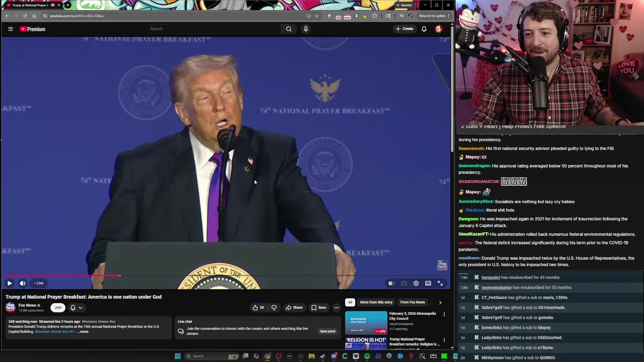The image size is (644, 362).
Task: Toggle the autoplay switch in the player
Action: click(x=390, y=284)
